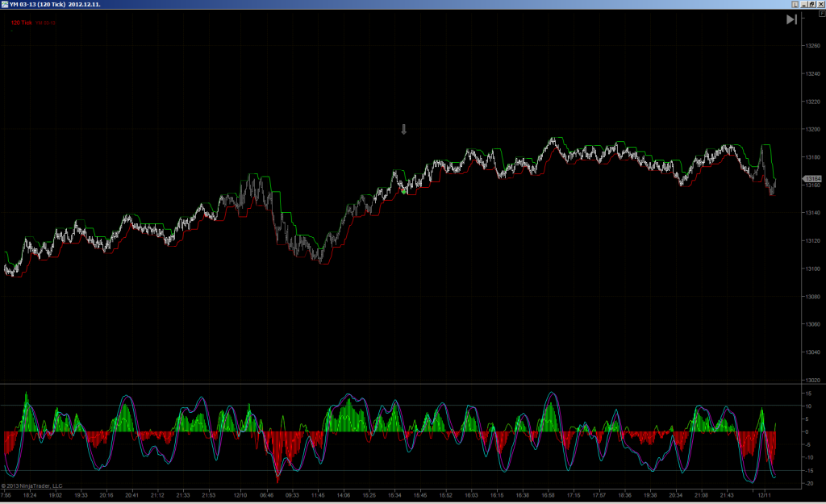Click the -15 value on the indicator scale
Image resolution: width=826 pixels, height=504 pixels.
(x=808, y=470)
